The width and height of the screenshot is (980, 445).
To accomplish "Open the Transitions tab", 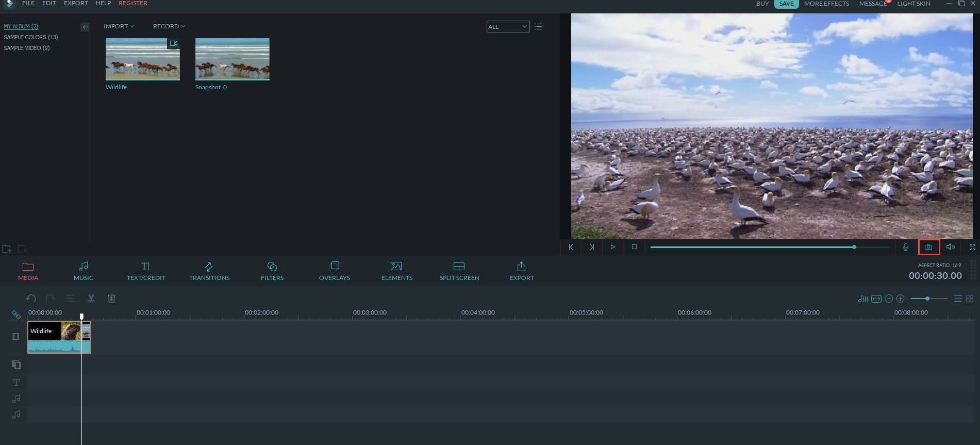I will (x=209, y=271).
